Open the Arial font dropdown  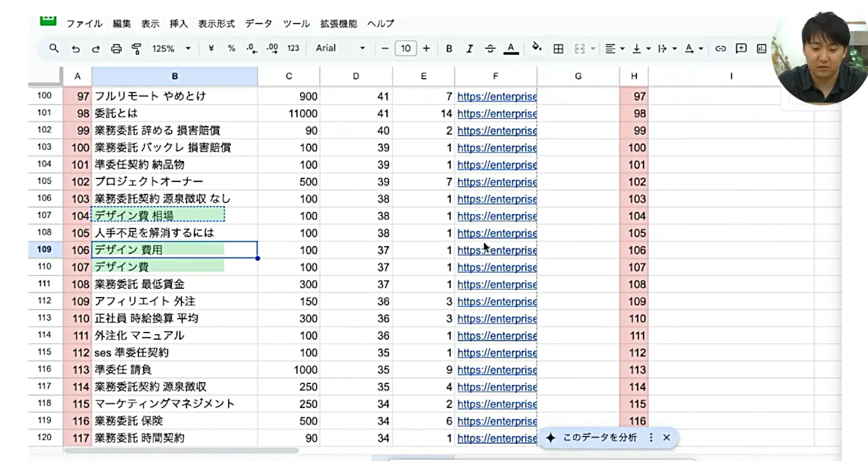click(x=340, y=48)
